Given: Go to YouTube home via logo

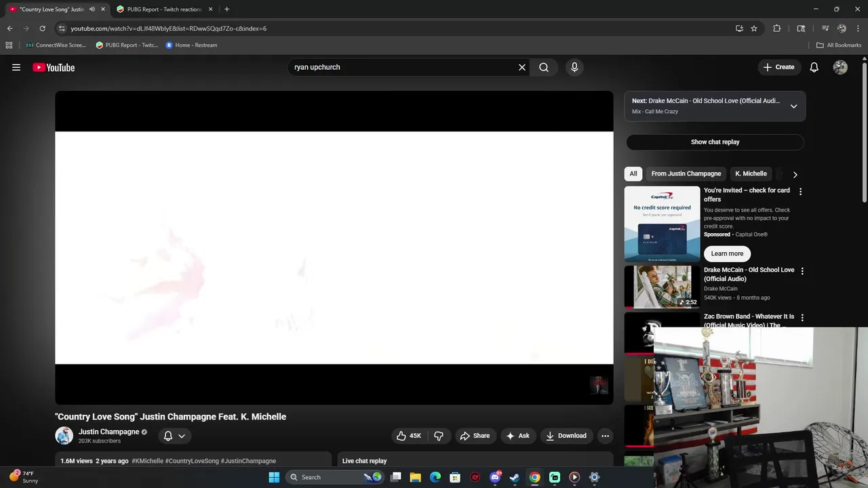Looking at the screenshot, I should 54,67.
